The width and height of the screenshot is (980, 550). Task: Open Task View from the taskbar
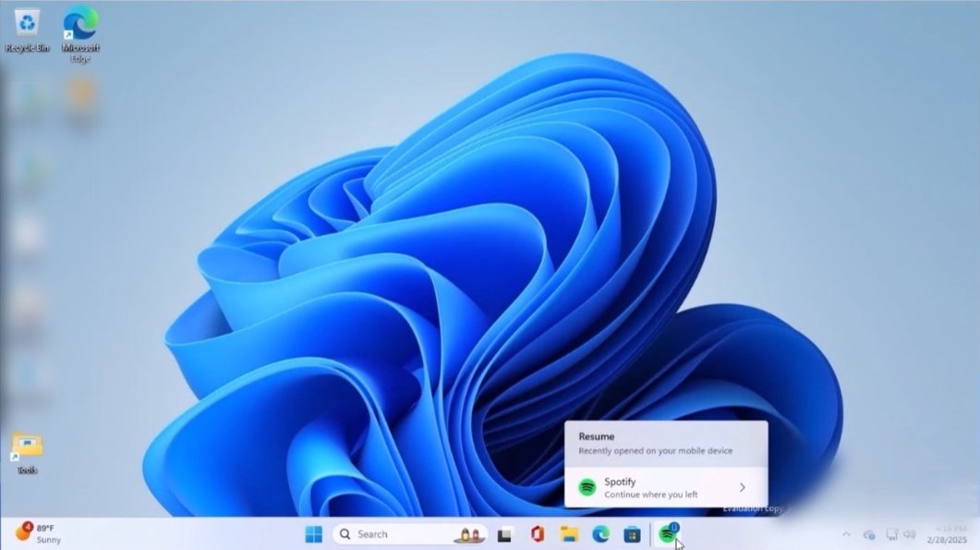click(x=503, y=533)
